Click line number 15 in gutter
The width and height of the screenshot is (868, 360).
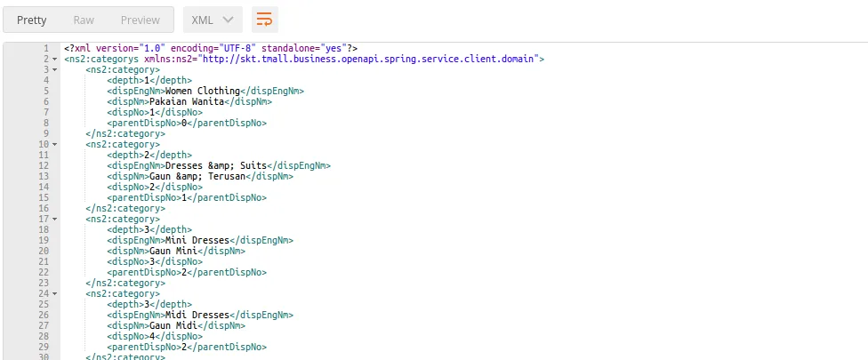coord(44,197)
